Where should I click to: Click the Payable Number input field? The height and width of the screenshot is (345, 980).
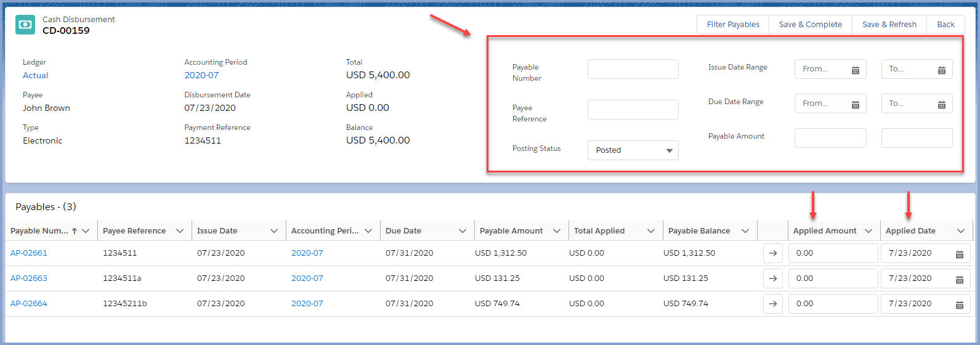point(633,69)
